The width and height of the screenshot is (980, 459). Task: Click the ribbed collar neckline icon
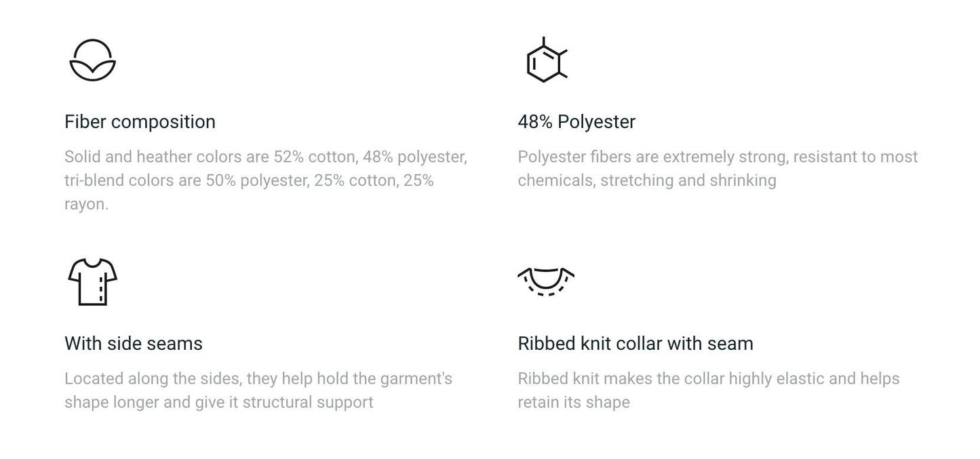point(546,281)
